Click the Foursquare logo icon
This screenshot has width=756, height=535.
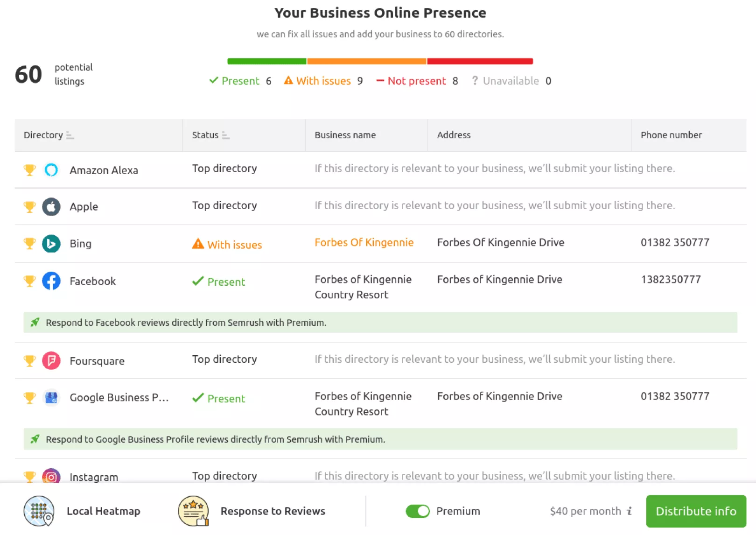pyautogui.click(x=51, y=361)
